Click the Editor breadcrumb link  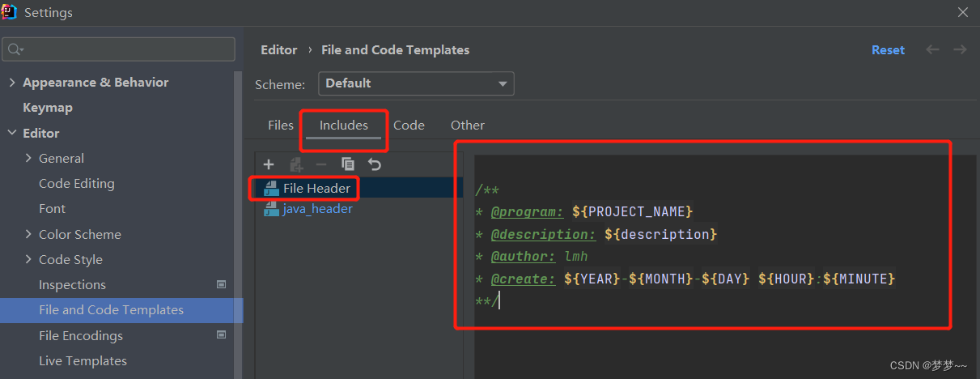tap(279, 50)
